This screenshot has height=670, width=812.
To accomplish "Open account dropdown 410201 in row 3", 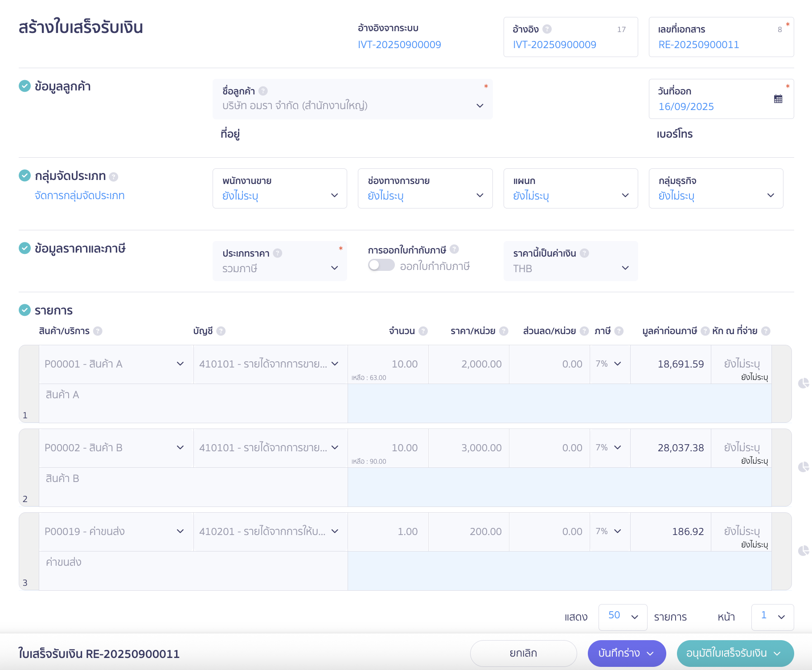I will point(271,532).
